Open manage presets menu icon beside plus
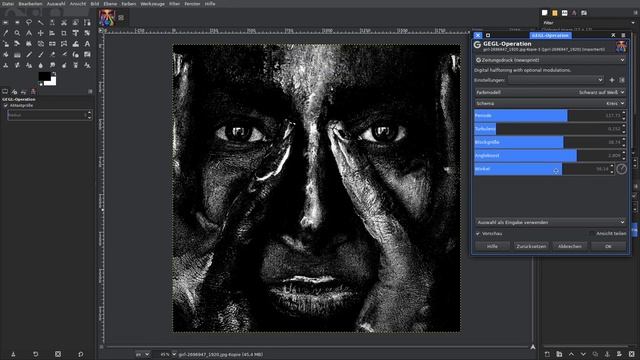640x360 pixels. pyautogui.click(x=622, y=80)
